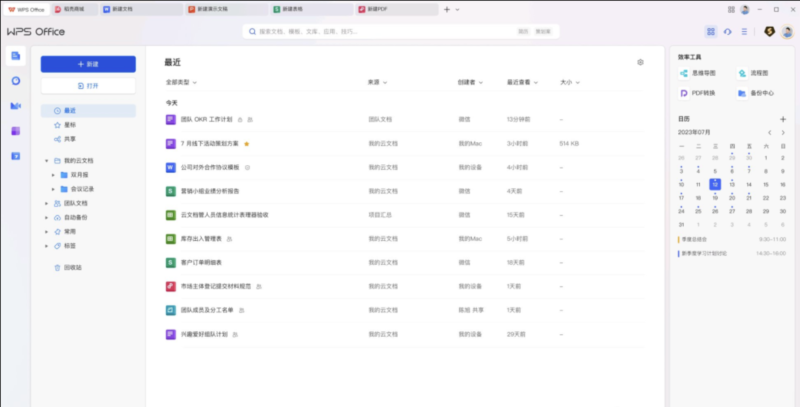The image size is (800, 407).
Task: Expand the 自动备份 tree node
Action: click(x=46, y=217)
